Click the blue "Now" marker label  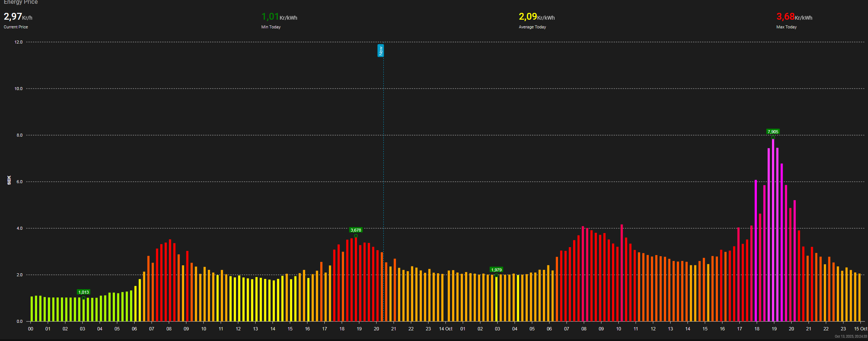tap(381, 50)
